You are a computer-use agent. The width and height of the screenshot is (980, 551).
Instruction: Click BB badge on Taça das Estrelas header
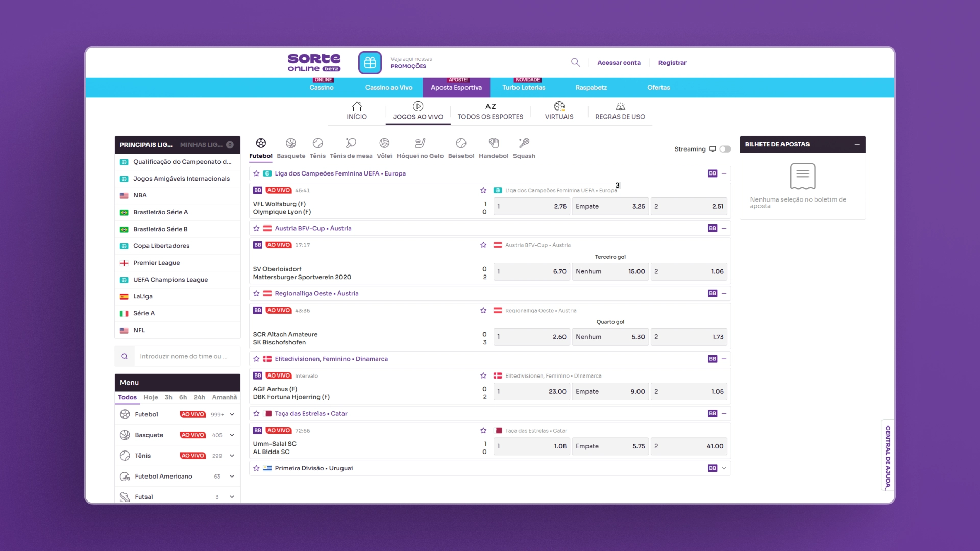(x=713, y=413)
